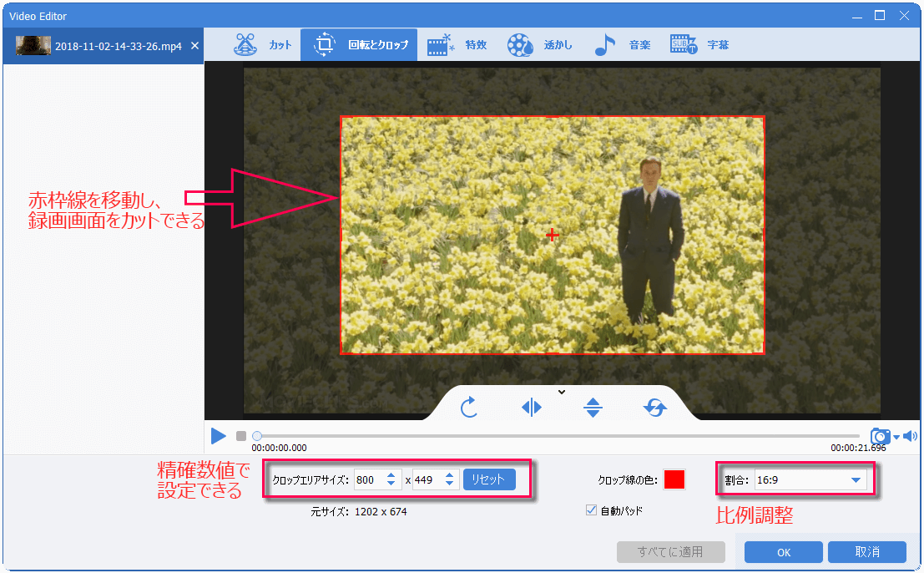
Task: Decrease the crop width value
Action: tap(391, 484)
